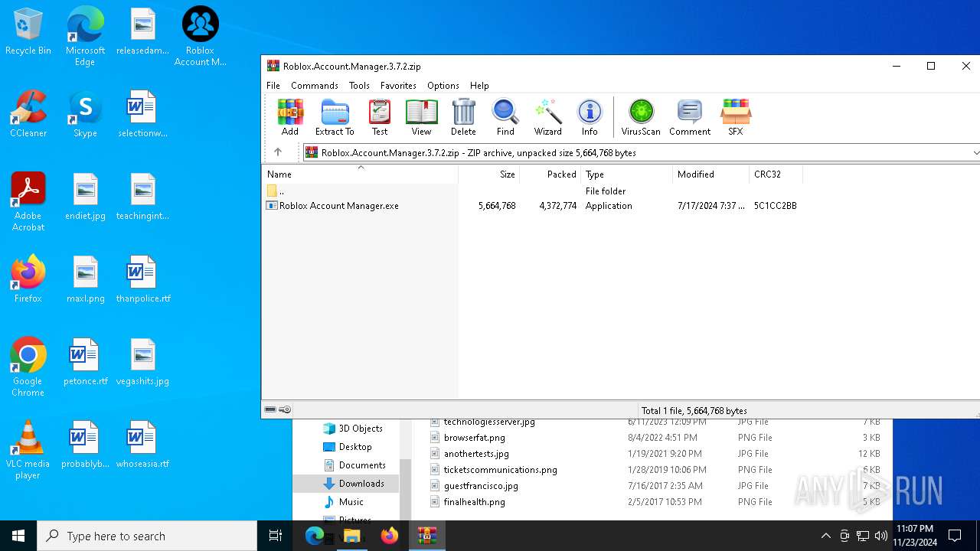Run the Test archive tool
This screenshot has height=551, width=980.
(x=380, y=117)
